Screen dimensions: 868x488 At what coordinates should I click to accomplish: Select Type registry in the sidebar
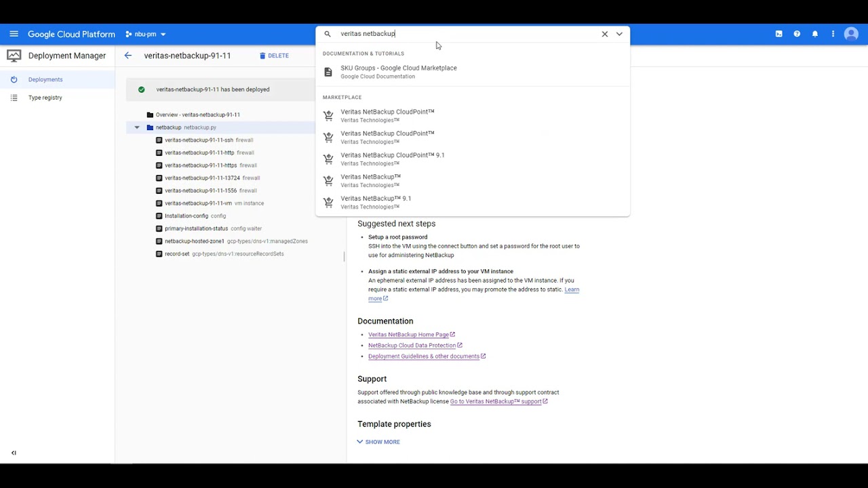point(58,98)
